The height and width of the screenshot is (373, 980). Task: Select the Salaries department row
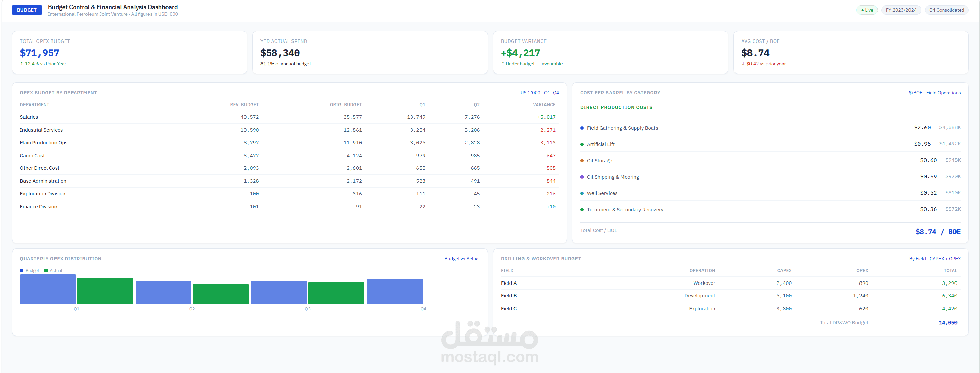(29, 117)
